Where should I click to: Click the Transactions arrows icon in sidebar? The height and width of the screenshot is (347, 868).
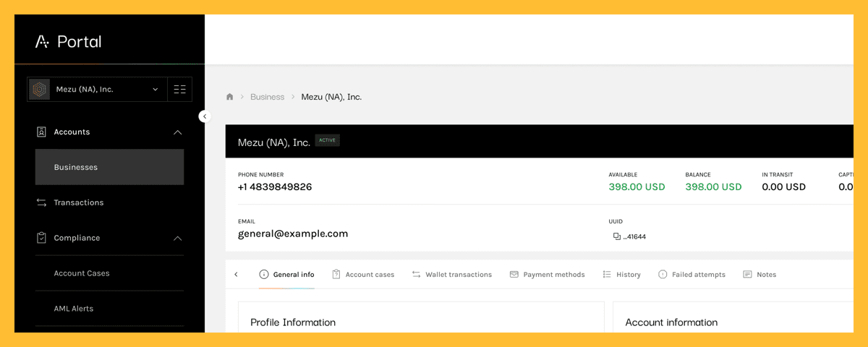[x=41, y=203]
